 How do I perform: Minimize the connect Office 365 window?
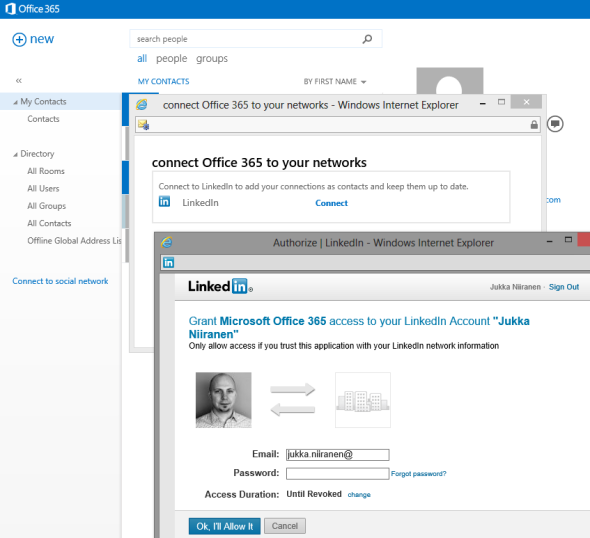483,103
